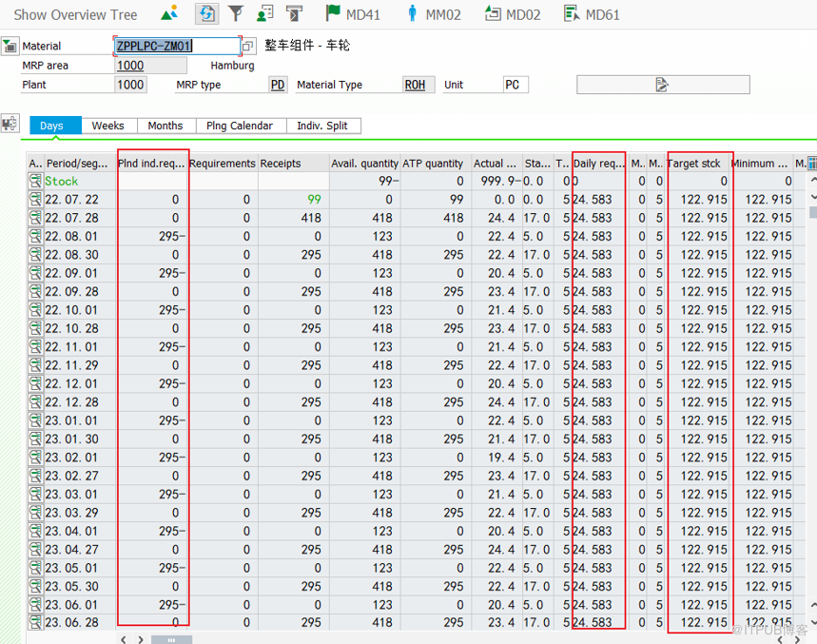Switch to the Weeks tab
The image size is (817, 644).
(107, 126)
